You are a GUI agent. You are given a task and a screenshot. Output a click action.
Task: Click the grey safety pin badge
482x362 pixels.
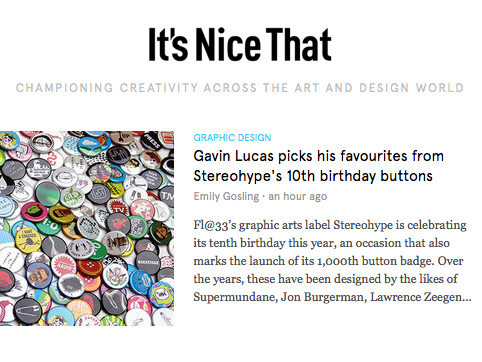[x=28, y=311]
